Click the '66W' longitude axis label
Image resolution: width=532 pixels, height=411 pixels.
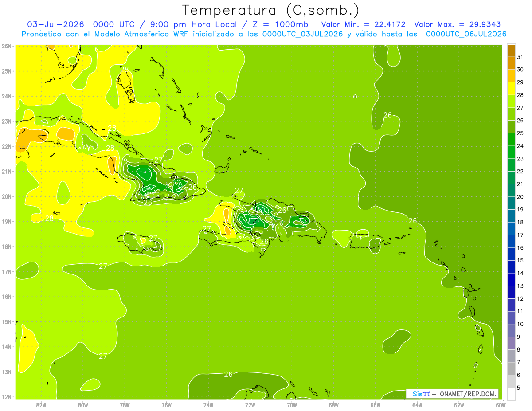(x=375, y=405)
